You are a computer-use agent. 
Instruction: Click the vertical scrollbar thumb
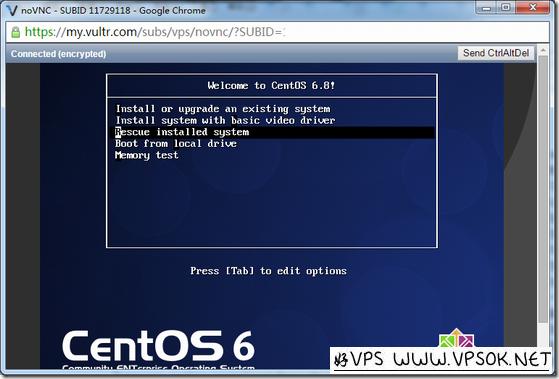[543, 189]
